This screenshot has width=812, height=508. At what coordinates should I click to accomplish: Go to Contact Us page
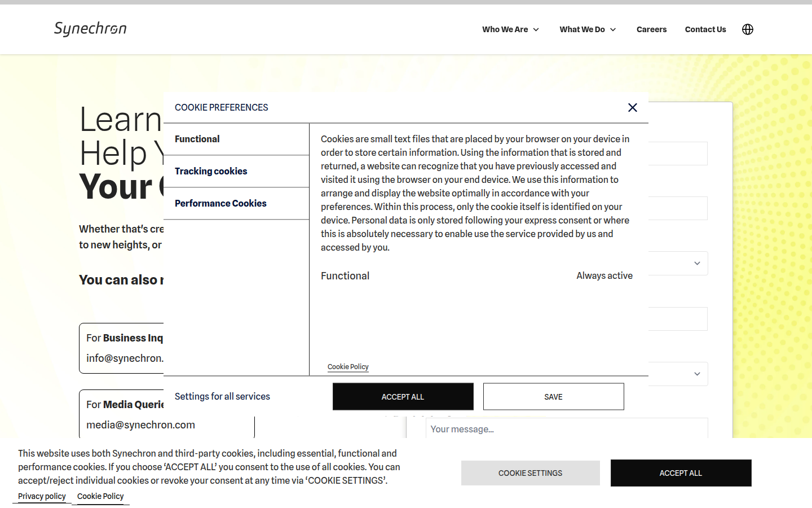705,29
